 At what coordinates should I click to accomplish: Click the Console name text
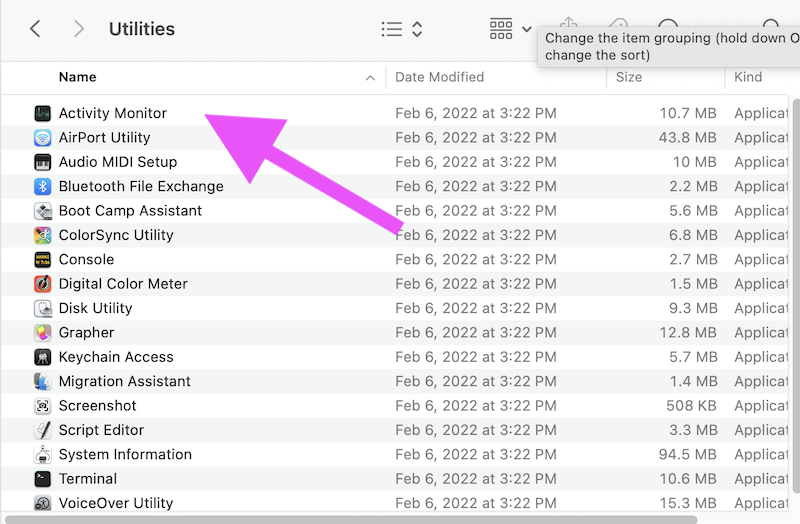pos(86,260)
